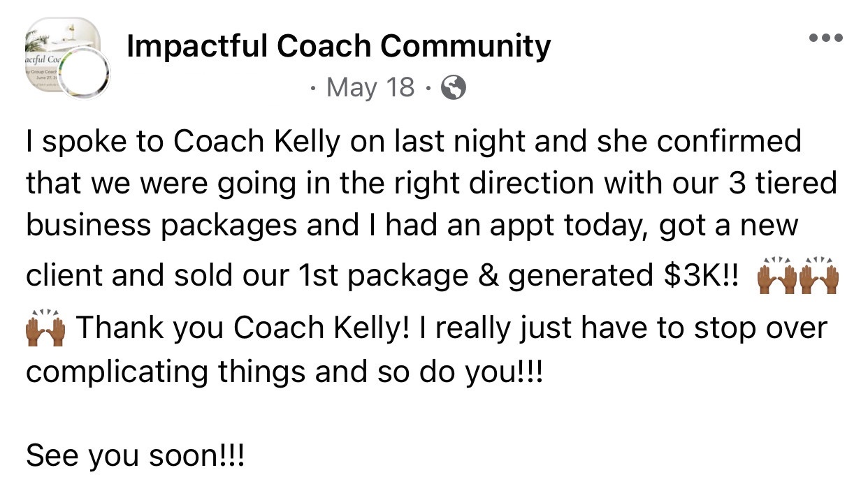Click the "$3K!!" amount in the post
This screenshot has height=491, width=868.
[699, 277]
